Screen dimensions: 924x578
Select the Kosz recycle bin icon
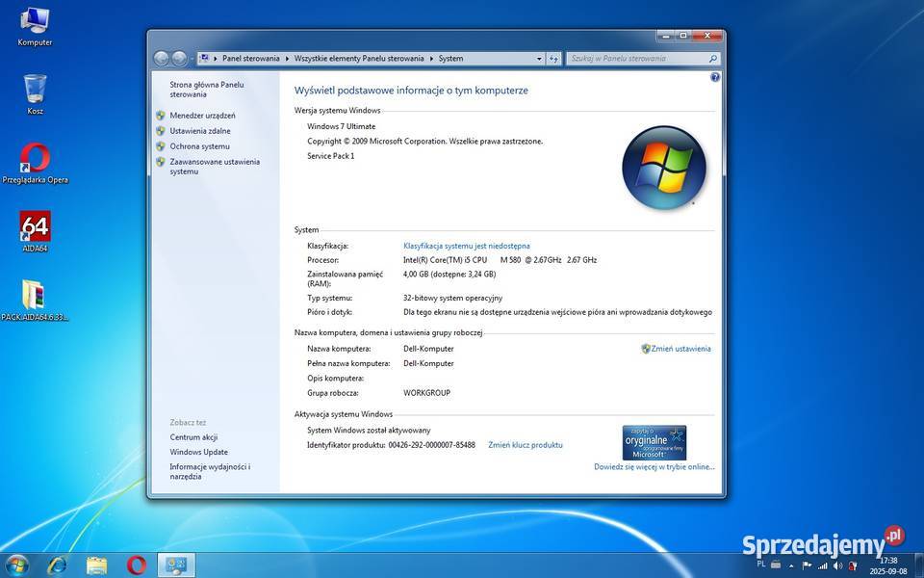pyautogui.click(x=35, y=93)
